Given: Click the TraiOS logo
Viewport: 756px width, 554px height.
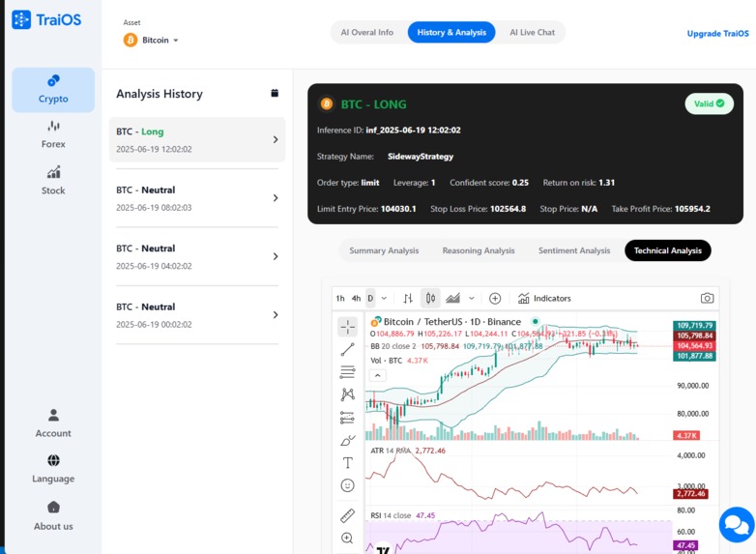Looking at the screenshot, I should click(46, 19).
